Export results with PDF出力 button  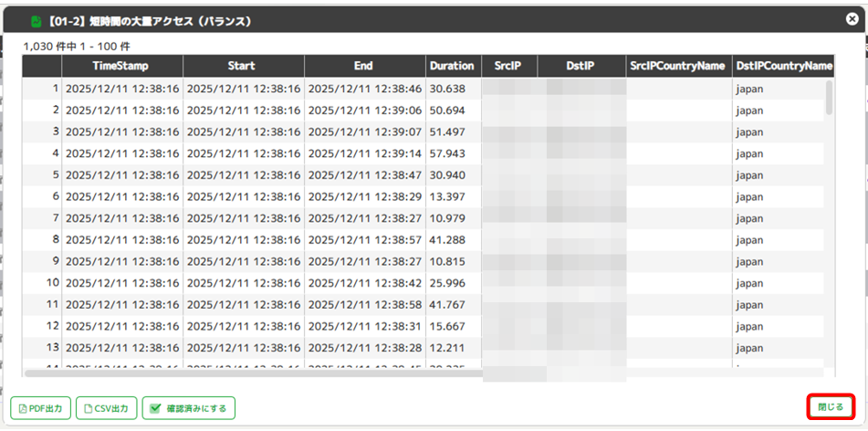coord(40,408)
